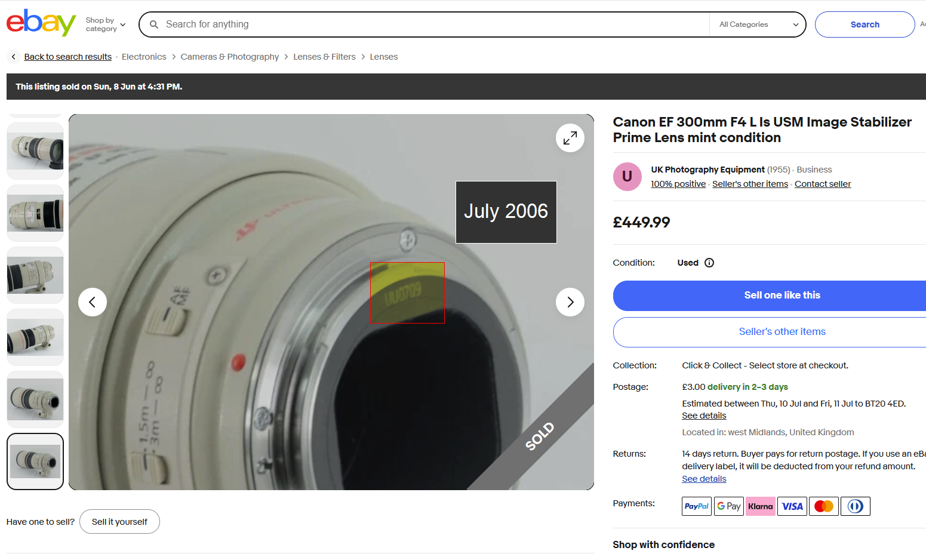Click the Sell it yourself button

[119, 522]
